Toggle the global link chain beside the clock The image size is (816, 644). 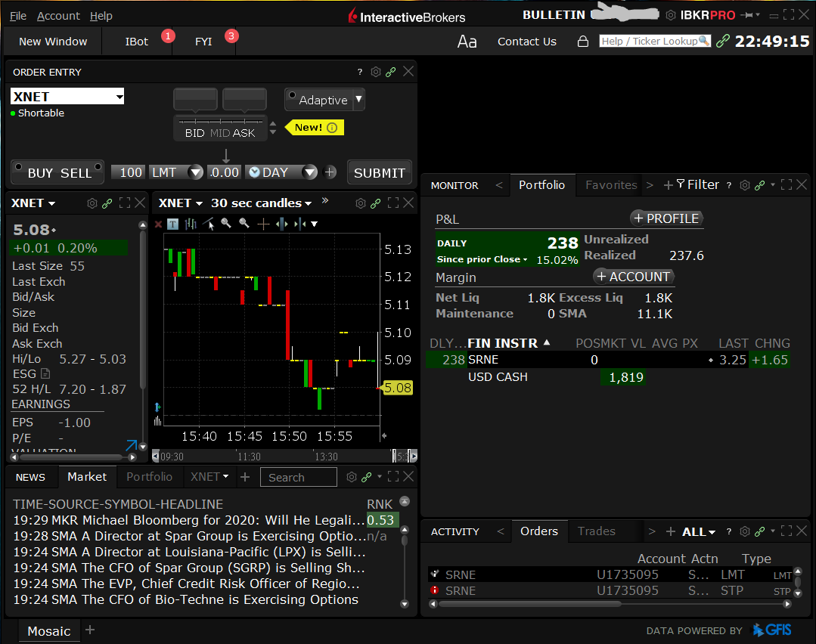pos(722,41)
